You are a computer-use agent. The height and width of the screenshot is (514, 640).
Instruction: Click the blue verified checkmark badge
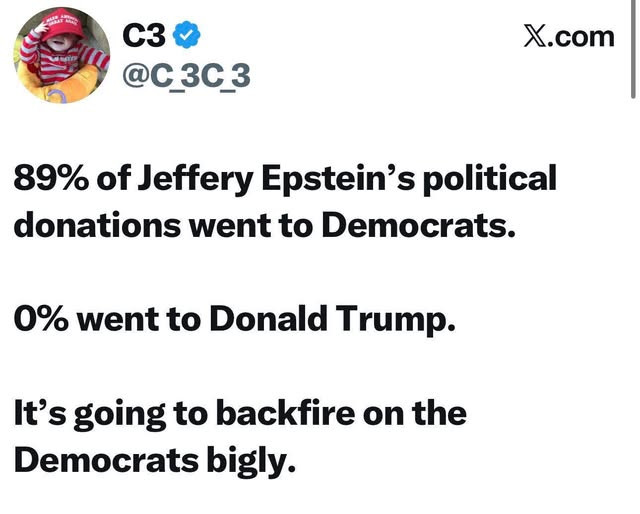tap(185, 37)
